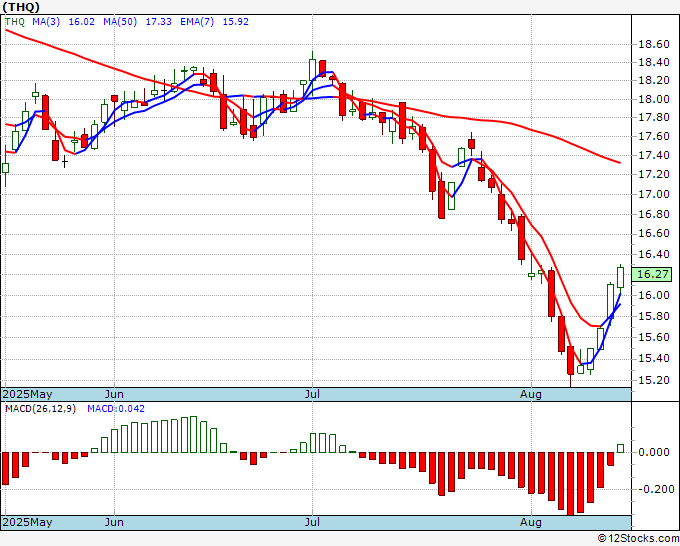Click the 17.00 price axis label
The image size is (680, 546).
coord(654,194)
